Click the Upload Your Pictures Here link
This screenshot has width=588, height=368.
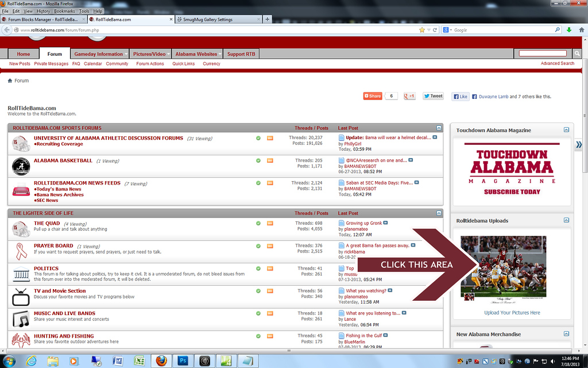(x=512, y=313)
